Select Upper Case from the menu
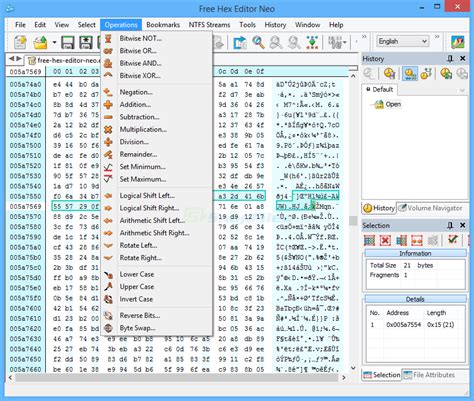 (x=157, y=287)
